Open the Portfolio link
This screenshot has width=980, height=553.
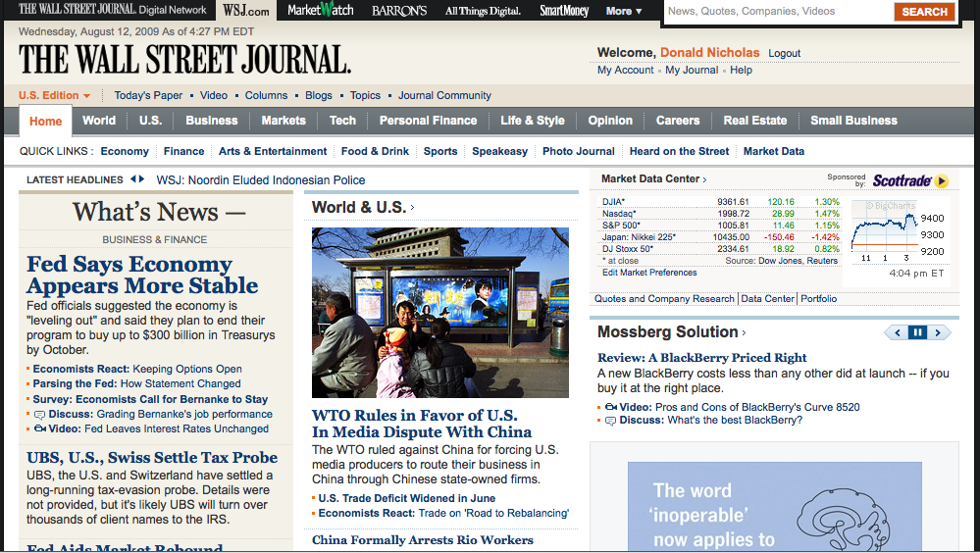tap(819, 299)
